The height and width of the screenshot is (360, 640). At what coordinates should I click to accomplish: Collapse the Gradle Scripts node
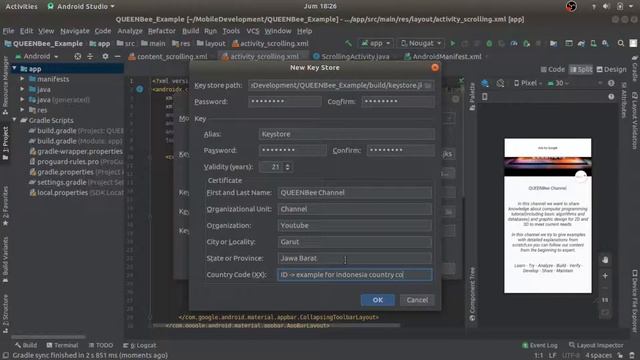[15, 120]
